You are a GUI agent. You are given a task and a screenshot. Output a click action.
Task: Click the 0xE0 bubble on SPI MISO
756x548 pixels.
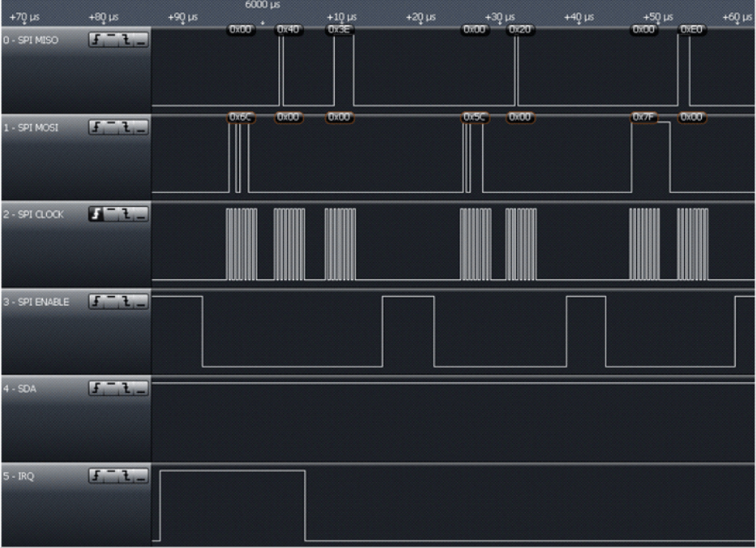pyautogui.click(x=691, y=30)
